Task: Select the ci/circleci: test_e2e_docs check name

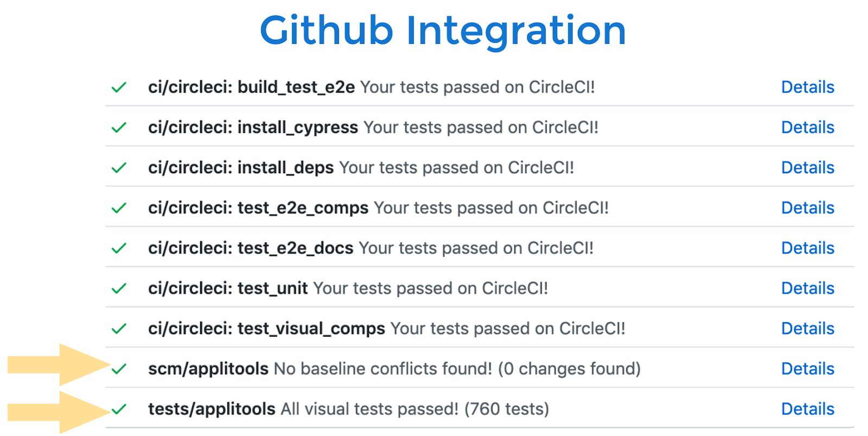Action: 251,248
